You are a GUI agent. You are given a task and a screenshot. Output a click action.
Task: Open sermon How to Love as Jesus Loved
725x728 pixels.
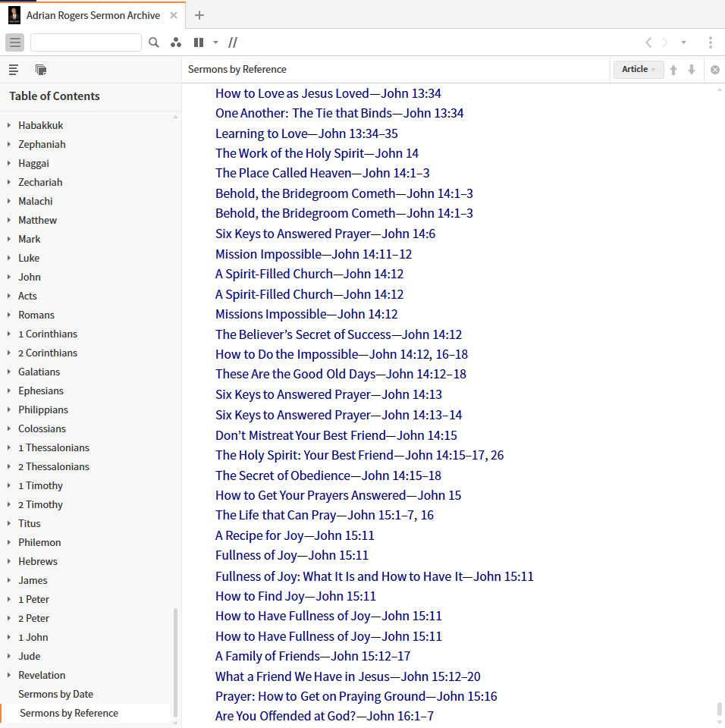point(328,93)
